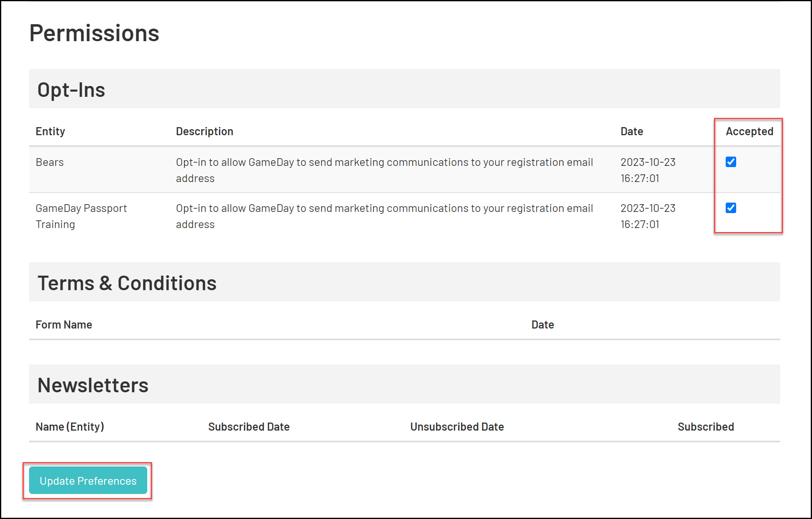Click the Terms & Conditions Date header
Viewport: 812px width, 519px height.
[543, 325]
